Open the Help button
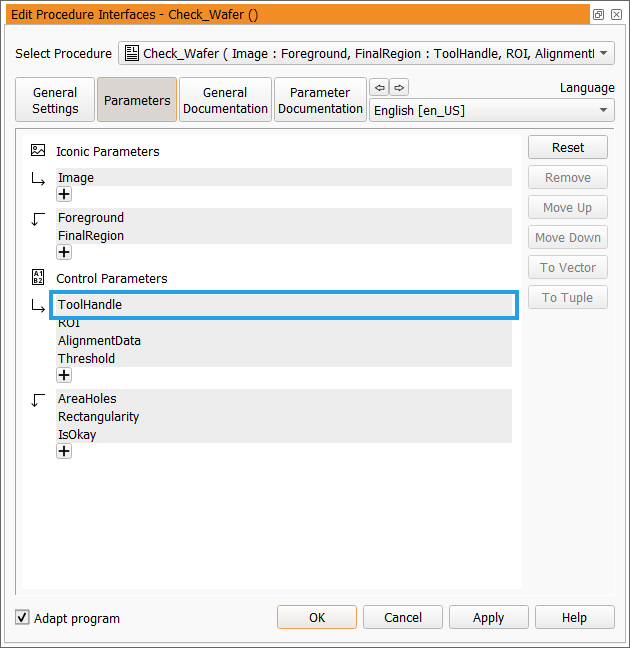Screen dimensions: 630x648 (x=574, y=617)
